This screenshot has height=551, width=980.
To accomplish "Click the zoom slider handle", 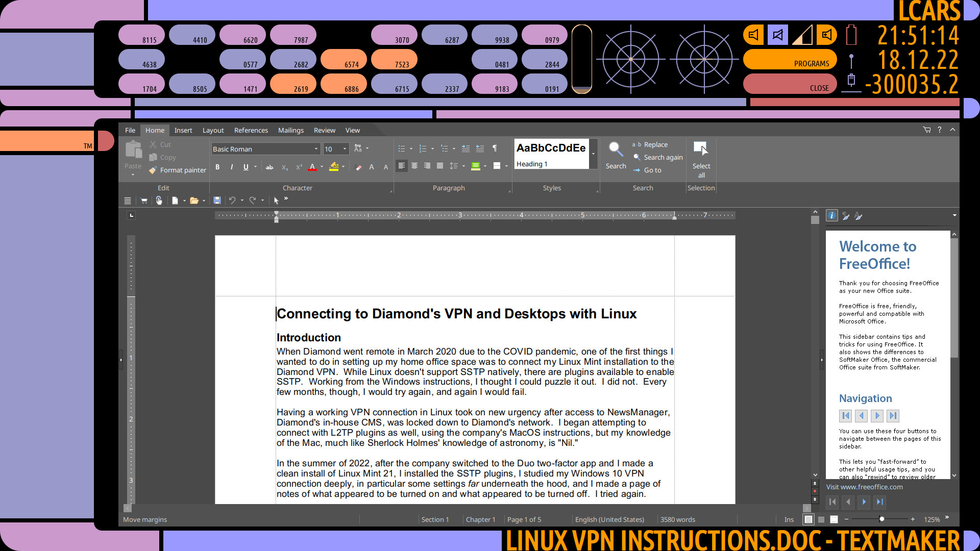I will click(881, 519).
